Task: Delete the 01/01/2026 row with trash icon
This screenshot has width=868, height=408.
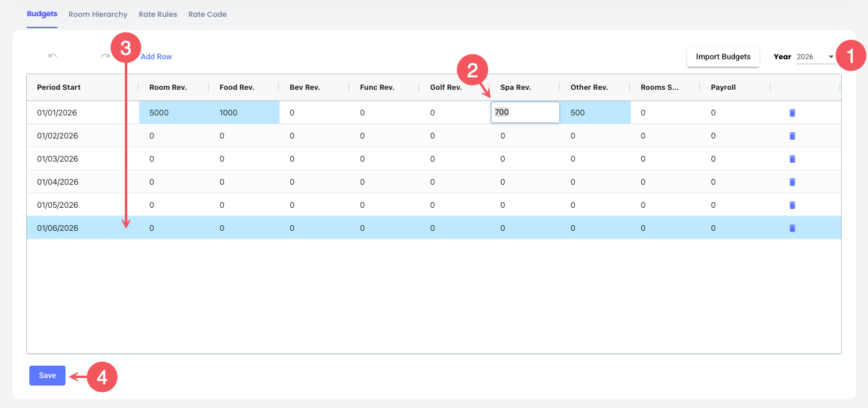Action: (x=792, y=113)
